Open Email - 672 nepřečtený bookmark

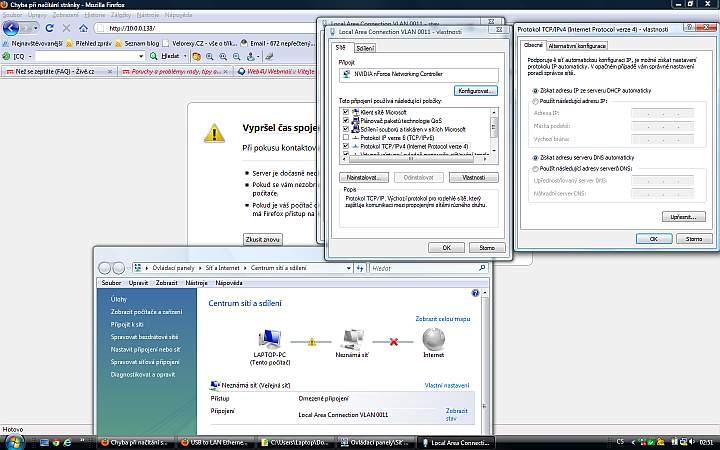[x=278, y=43]
